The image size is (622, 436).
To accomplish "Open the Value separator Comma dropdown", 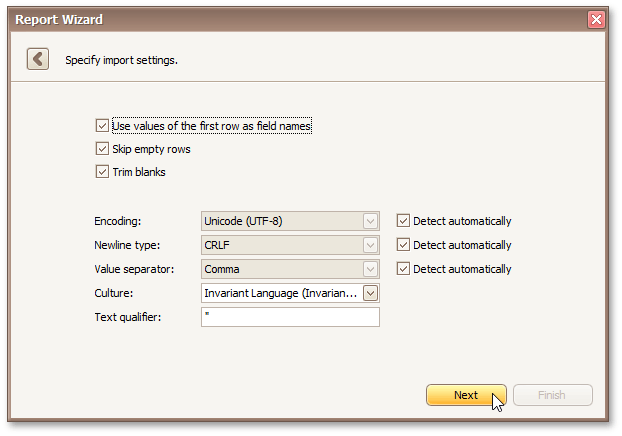I will tap(370, 269).
